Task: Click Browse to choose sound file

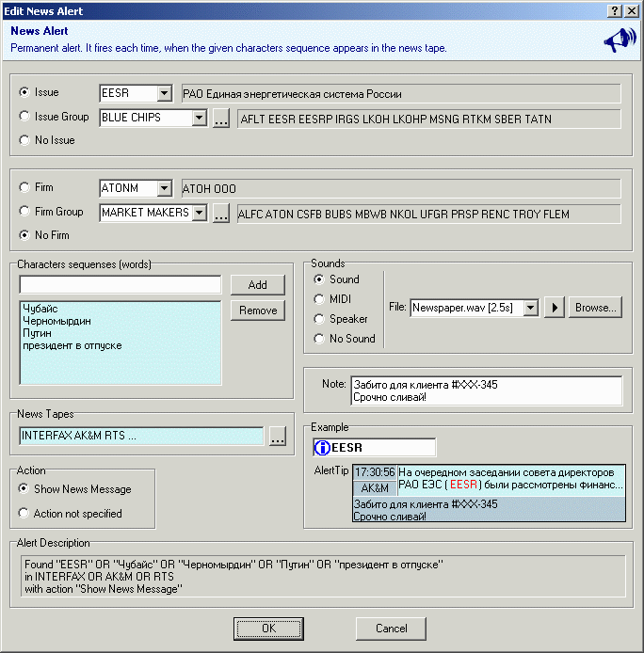Action: pyautogui.click(x=595, y=308)
